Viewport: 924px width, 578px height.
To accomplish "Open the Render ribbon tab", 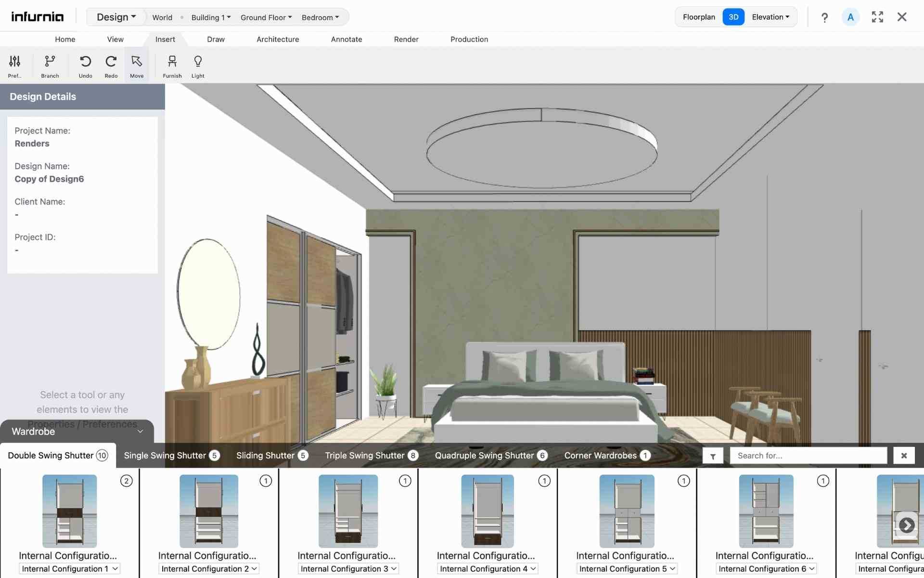I will click(406, 39).
